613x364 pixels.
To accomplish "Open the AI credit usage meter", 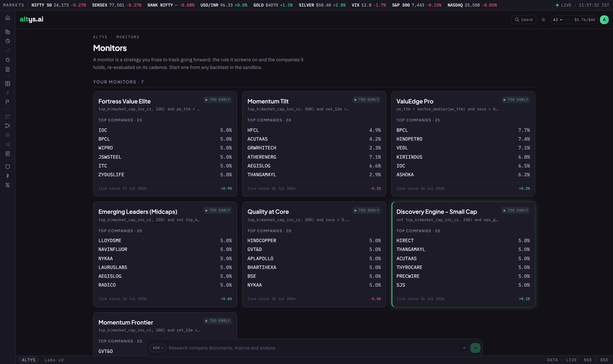I will point(574,20).
